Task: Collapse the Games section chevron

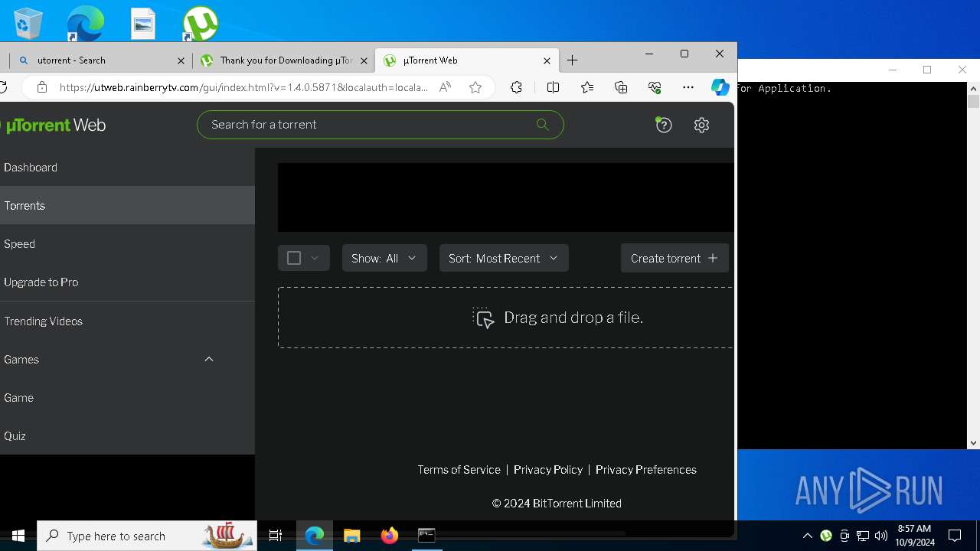Action: [209, 359]
